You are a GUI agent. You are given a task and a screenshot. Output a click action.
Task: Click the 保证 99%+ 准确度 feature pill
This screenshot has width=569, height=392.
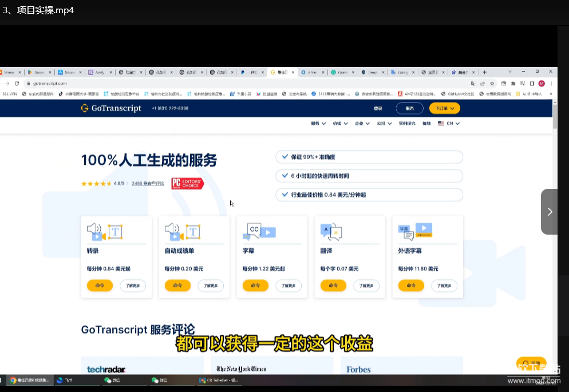click(369, 157)
